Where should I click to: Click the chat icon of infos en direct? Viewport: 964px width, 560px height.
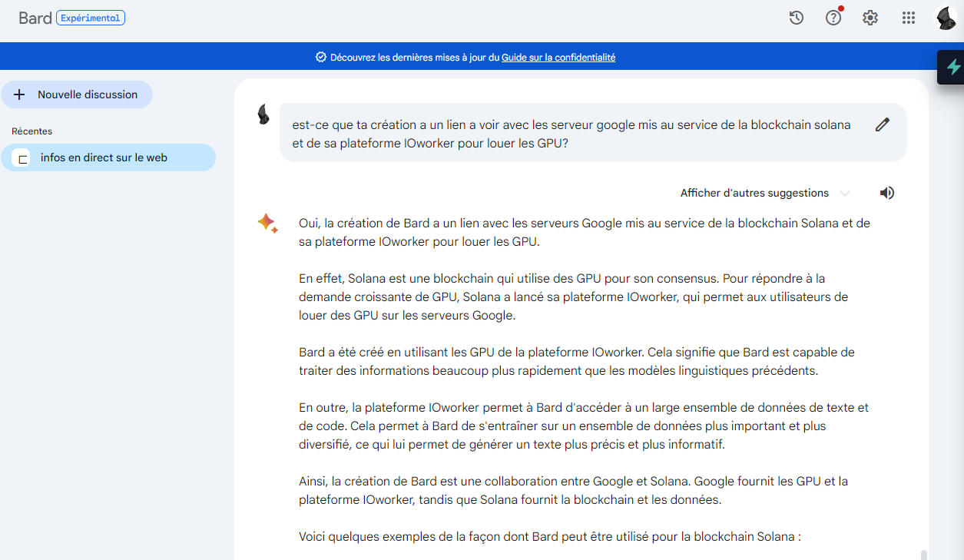pos(22,157)
